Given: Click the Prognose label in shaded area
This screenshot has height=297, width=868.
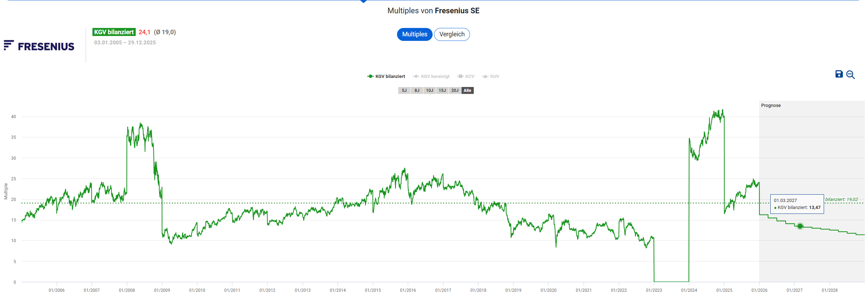Looking at the screenshot, I should point(771,106).
